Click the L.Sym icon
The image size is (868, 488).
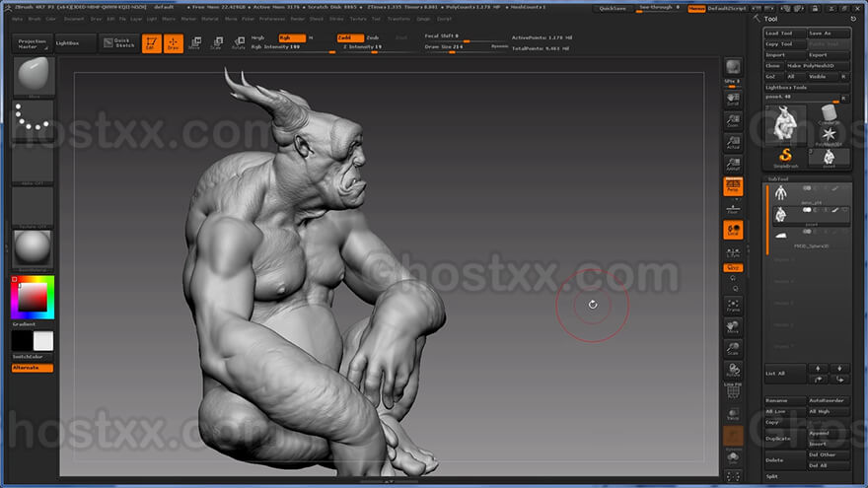pos(733,252)
